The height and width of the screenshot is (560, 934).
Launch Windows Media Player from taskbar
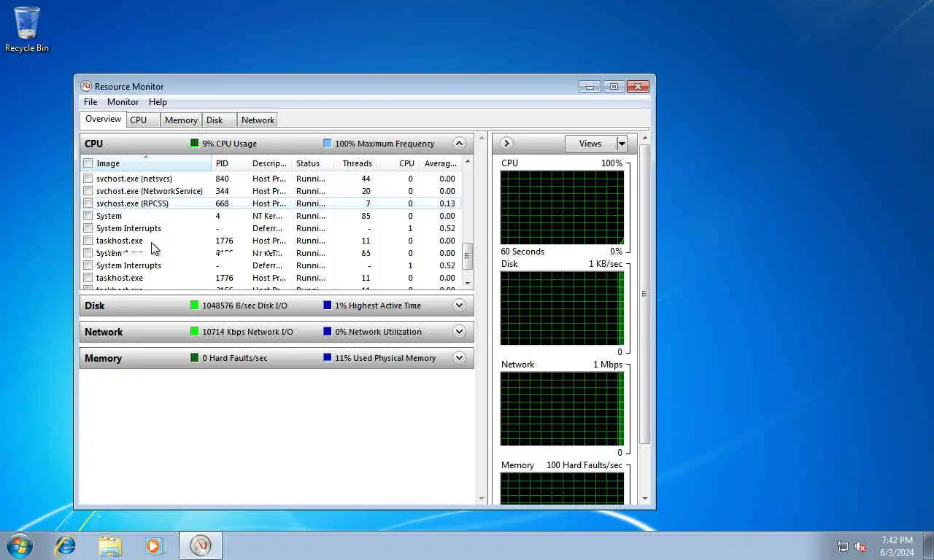[x=154, y=545]
